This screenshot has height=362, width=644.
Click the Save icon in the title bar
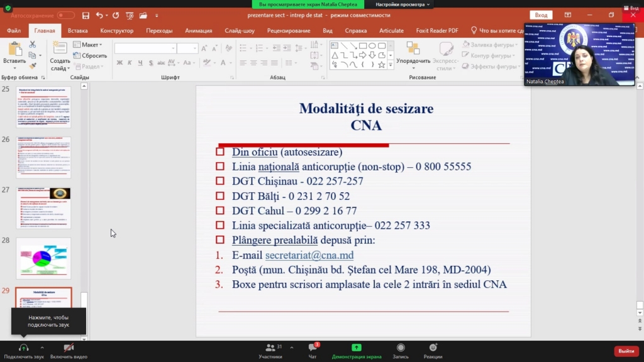click(86, 15)
